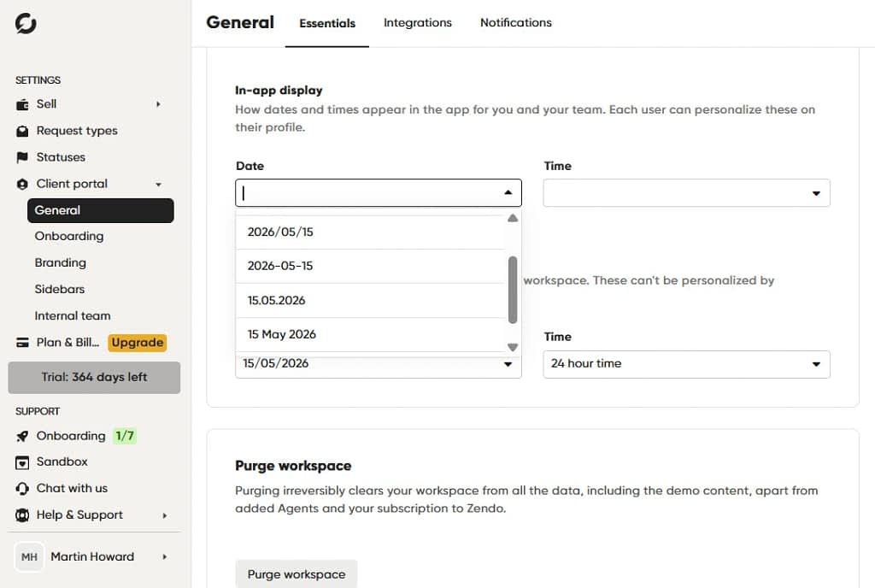Expand the Help & Support submenu arrow
Viewport: 875px width, 588px height.
165,515
